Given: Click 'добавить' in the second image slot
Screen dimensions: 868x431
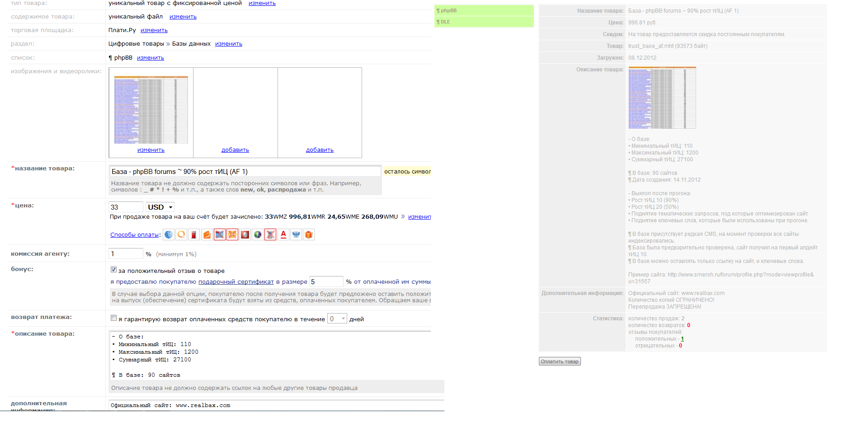Looking at the screenshot, I should click(235, 150).
